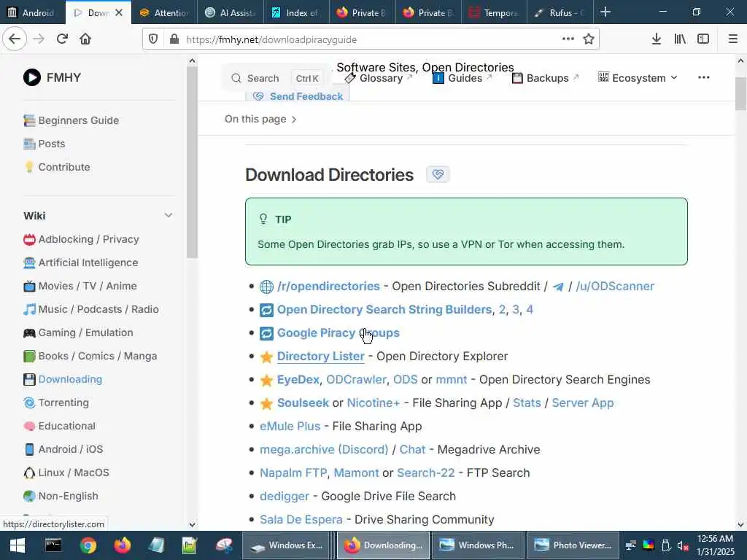This screenshot has height=560, width=747.
Task: Open browser home page icon
Action: 85,39
